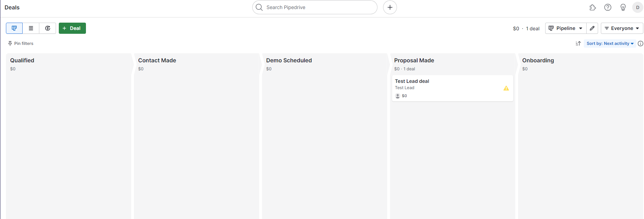Screen dimensions: 644x219
Task: Click the quick add plus button
Action: click(390, 7)
